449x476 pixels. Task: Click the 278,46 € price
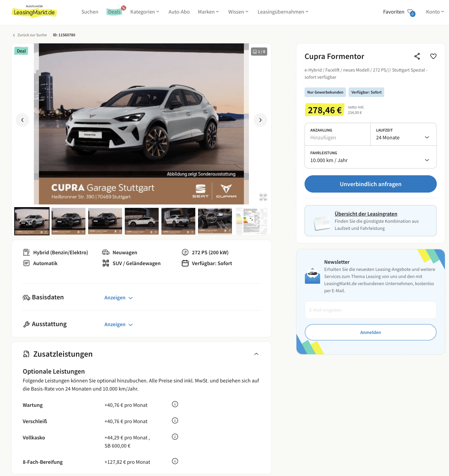[325, 110]
